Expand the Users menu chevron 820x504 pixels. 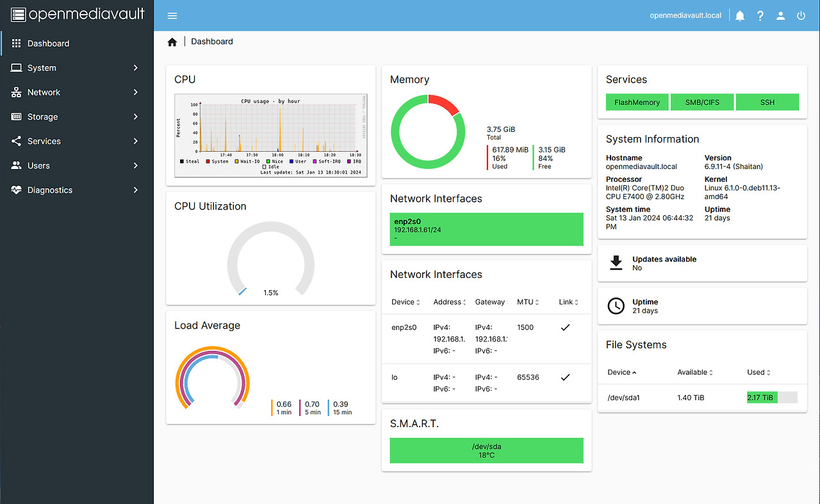(135, 165)
